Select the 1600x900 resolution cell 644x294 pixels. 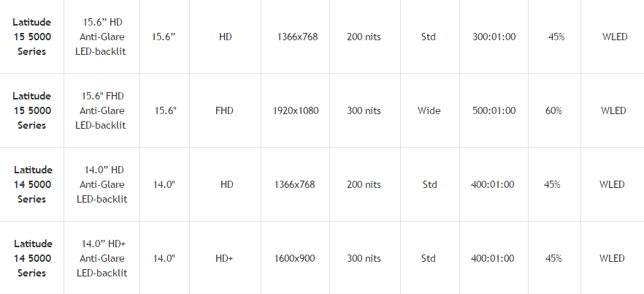[294, 259]
